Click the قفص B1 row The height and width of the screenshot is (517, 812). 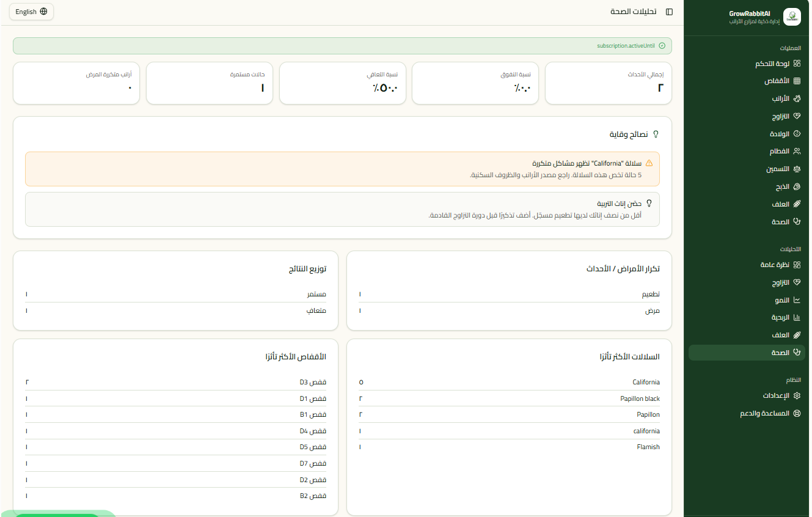176,415
